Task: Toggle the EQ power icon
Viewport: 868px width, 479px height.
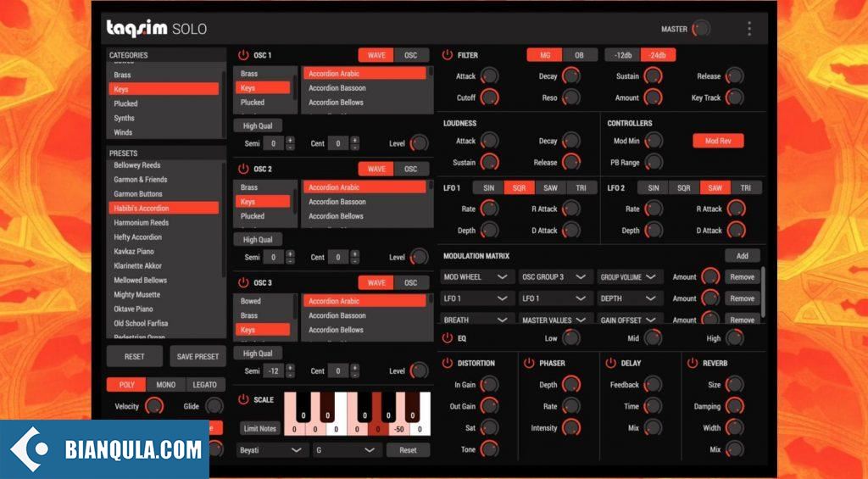Action: 448,337
